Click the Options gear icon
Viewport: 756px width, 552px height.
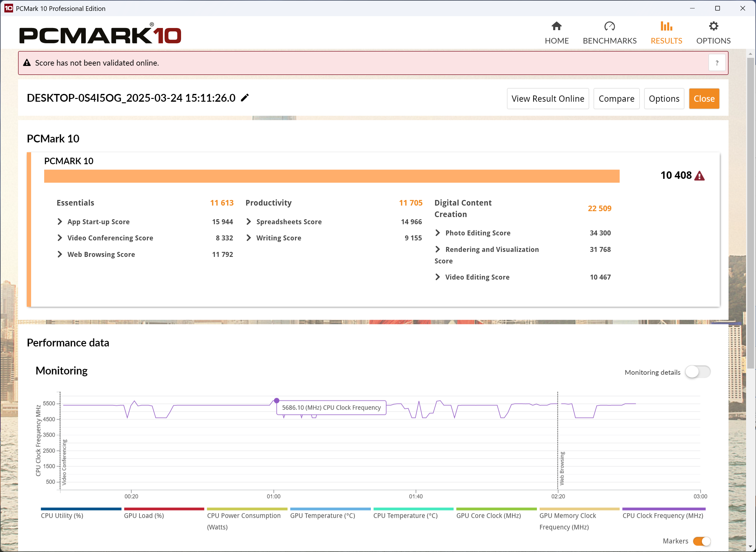pyautogui.click(x=714, y=26)
